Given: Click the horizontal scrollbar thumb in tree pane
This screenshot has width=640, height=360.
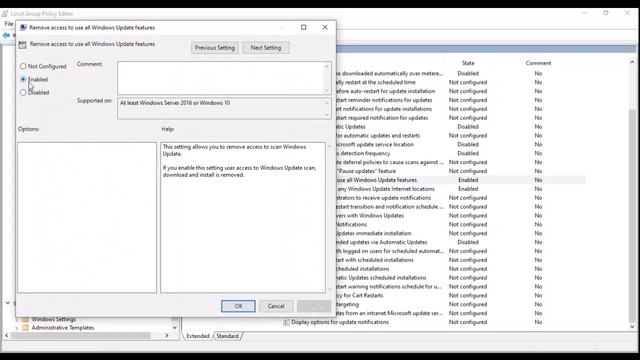Looking at the screenshot, I should (x=80, y=336).
